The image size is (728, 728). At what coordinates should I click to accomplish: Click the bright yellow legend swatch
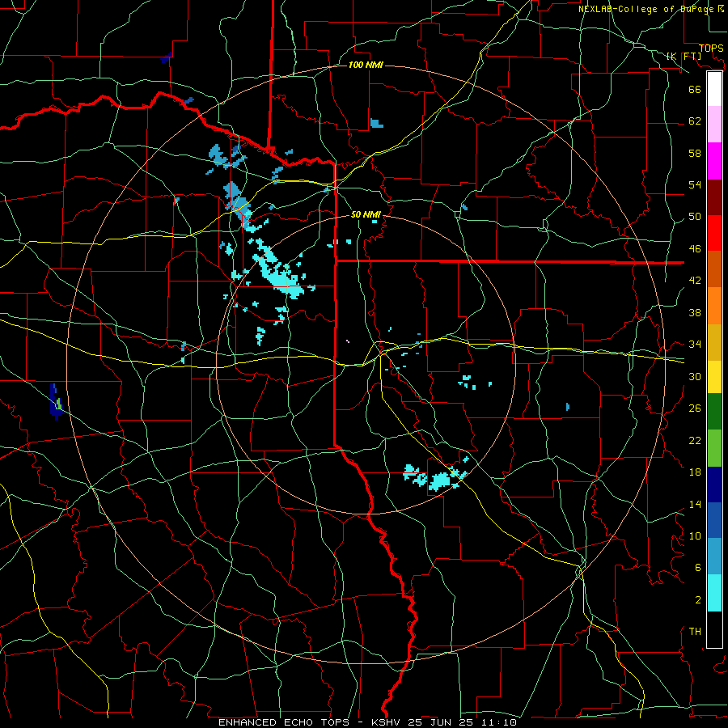click(x=714, y=377)
